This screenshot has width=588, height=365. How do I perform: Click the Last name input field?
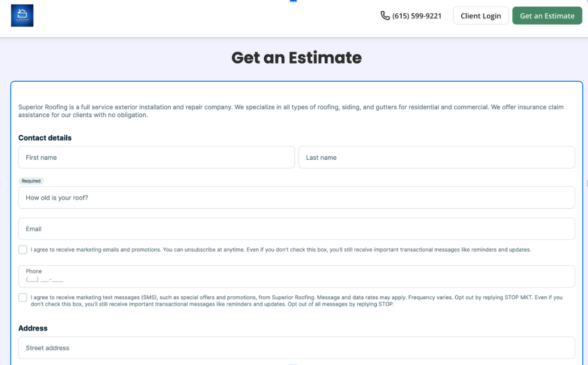pyautogui.click(x=436, y=157)
